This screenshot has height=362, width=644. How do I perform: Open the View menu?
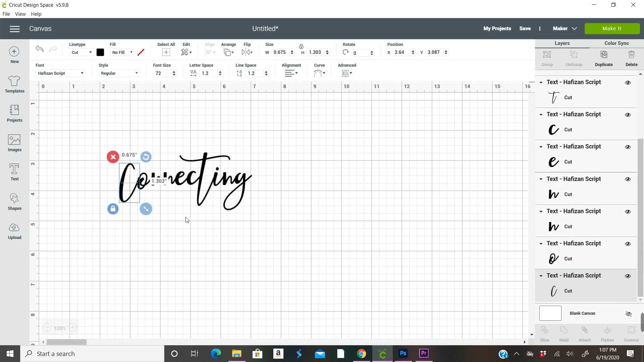[20, 14]
